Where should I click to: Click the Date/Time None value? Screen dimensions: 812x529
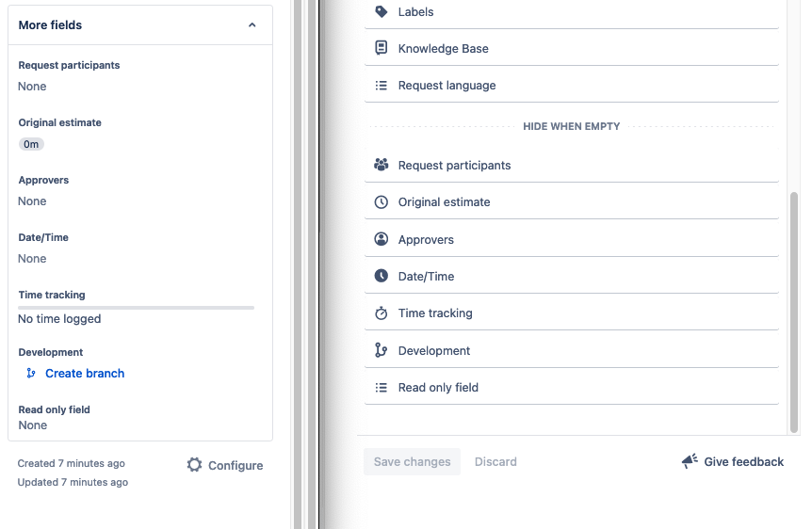point(32,258)
